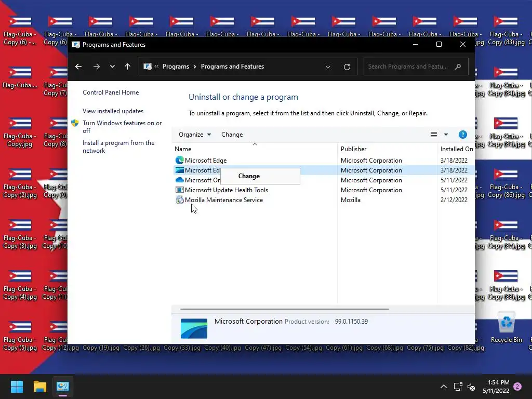Click the search magnifier icon
Image resolution: width=532 pixels, height=399 pixels.
point(458,66)
